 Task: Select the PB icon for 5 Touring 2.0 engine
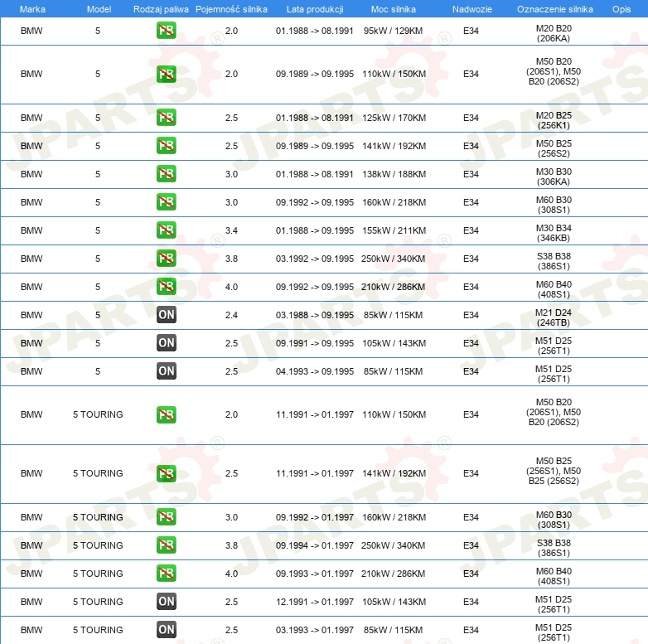point(166,414)
